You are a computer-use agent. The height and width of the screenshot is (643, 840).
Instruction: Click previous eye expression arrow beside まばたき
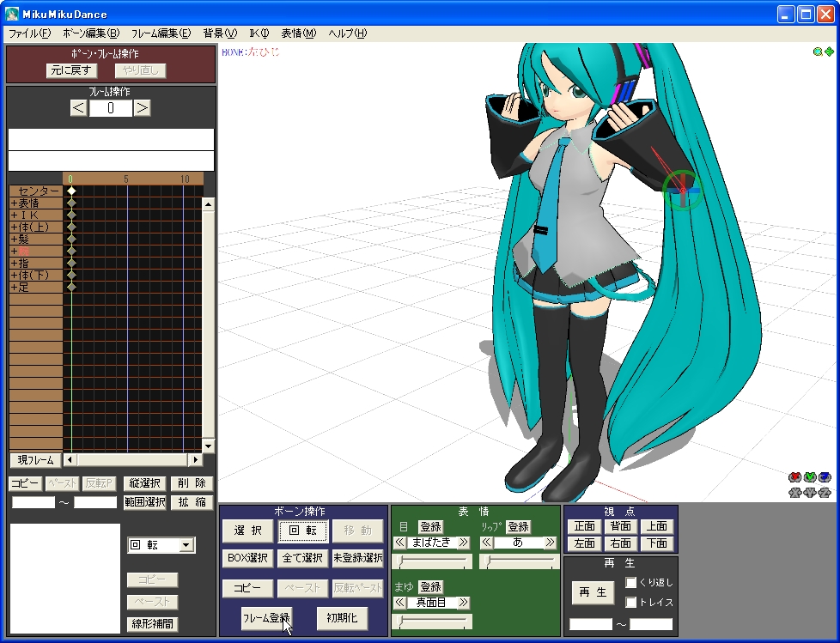(x=399, y=543)
